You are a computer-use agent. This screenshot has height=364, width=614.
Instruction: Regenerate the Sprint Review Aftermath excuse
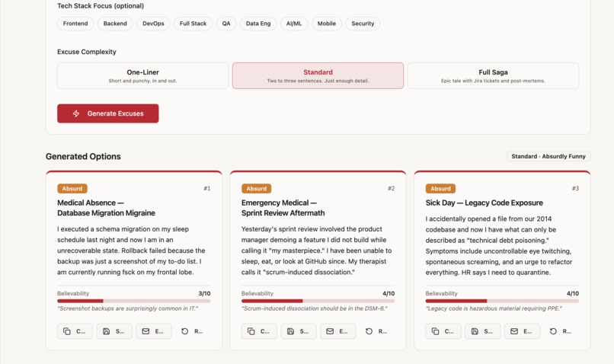click(x=377, y=331)
